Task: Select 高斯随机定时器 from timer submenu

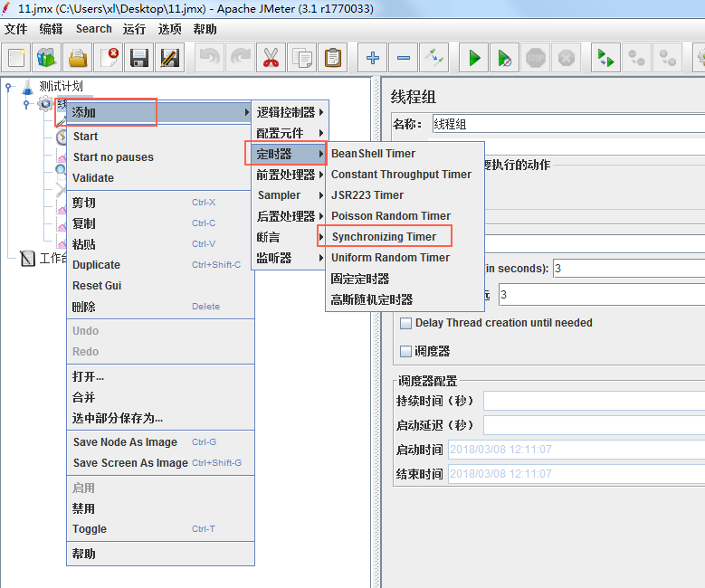Action: pyautogui.click(x=405, y=299)
